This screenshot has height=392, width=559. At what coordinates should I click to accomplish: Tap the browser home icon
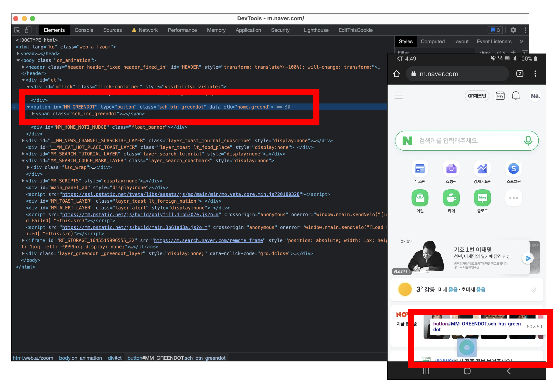(x=396, y=74)
